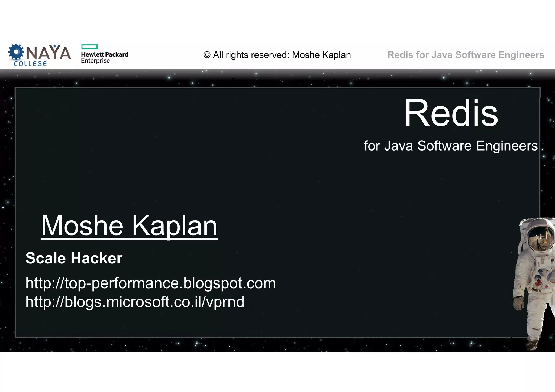Click the blue dot above NAYA's Y
The height and width of the screenshot is (392, 555).
[55, 46]
